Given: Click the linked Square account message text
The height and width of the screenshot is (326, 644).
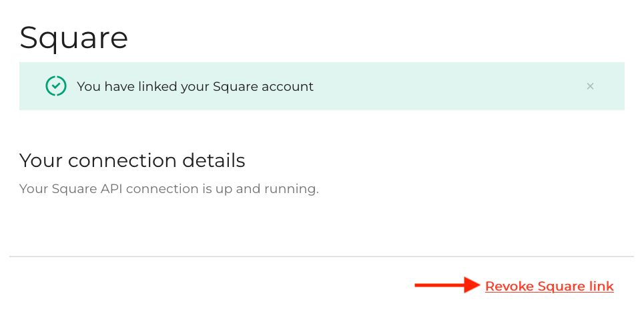Looking at the screenshot, I should [x=195, y=87].
